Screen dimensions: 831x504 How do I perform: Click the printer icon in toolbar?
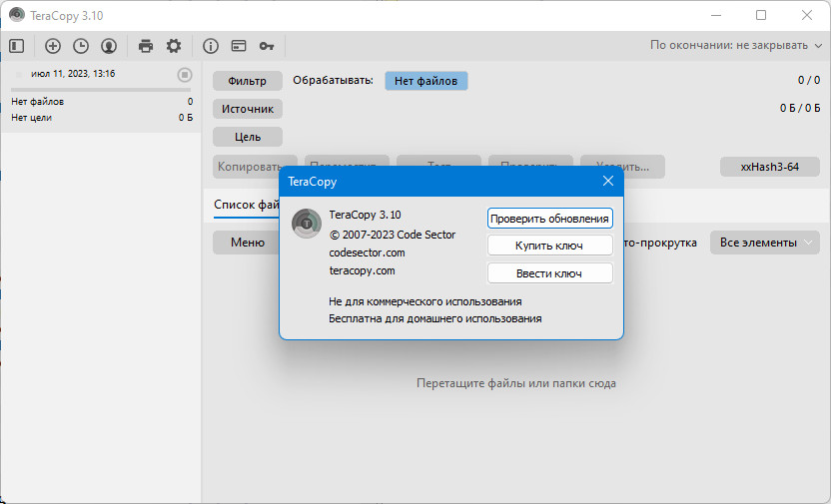pyautogui.click(x=146, y=46)
